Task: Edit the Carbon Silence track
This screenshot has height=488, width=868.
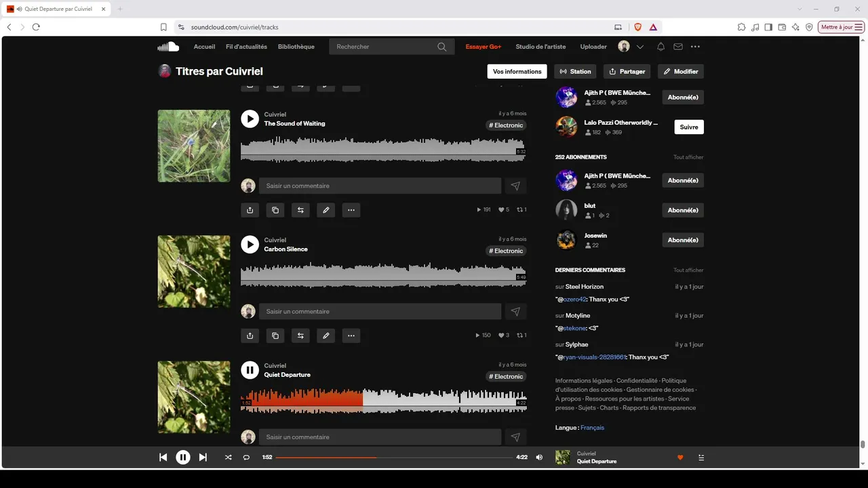Action: click(326, 335)
